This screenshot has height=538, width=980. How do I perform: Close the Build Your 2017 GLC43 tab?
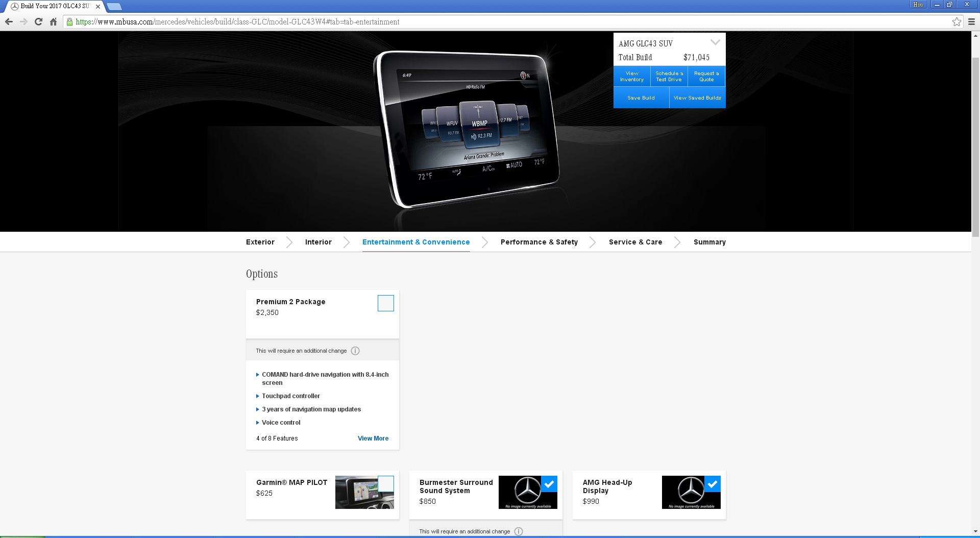click(98, 7)
